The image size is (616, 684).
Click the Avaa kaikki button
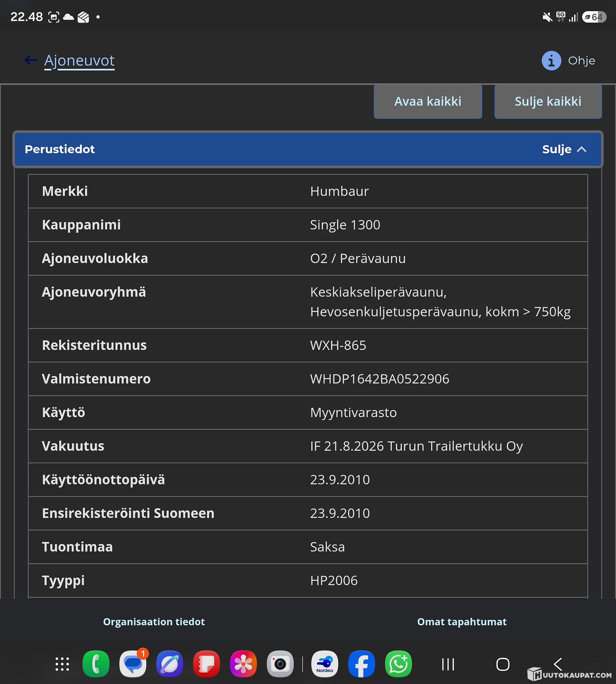[428, 101]
